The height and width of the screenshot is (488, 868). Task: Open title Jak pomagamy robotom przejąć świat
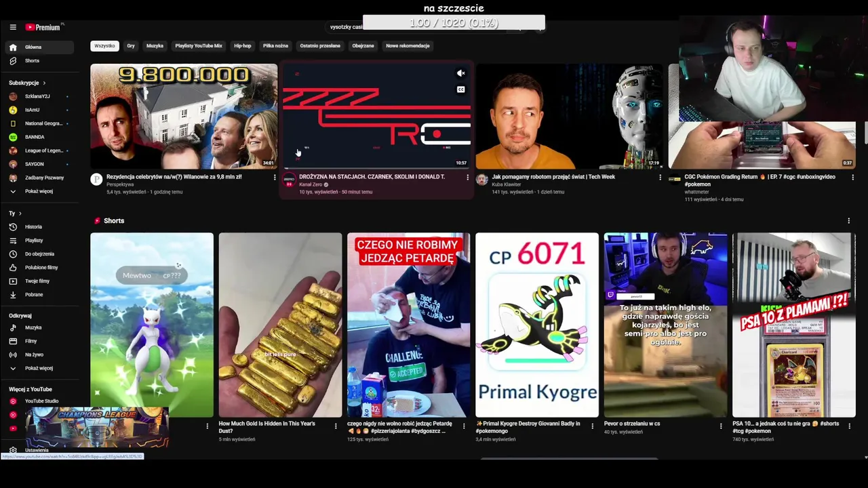click(553, 177)
